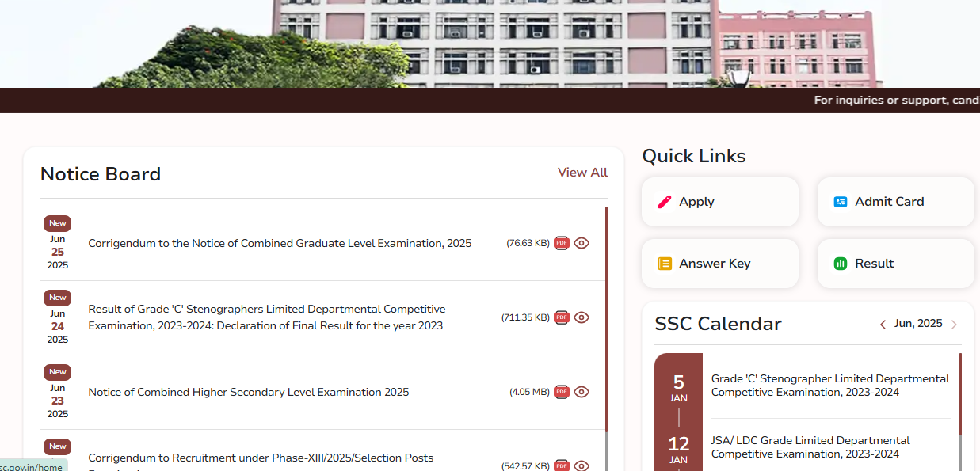
Task: Open PDF icon for Grade 'C' Stenographers result
Action: [562, 317]
